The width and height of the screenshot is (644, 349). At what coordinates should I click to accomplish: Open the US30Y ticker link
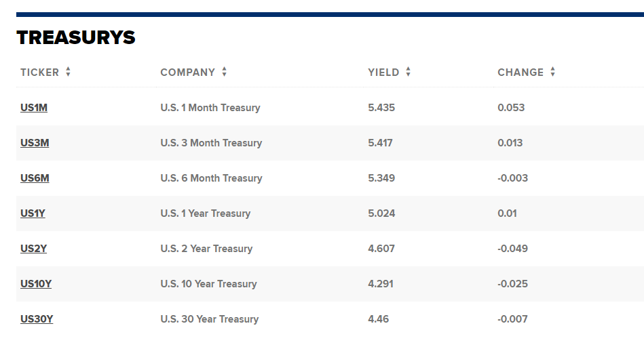coord(37,319)
